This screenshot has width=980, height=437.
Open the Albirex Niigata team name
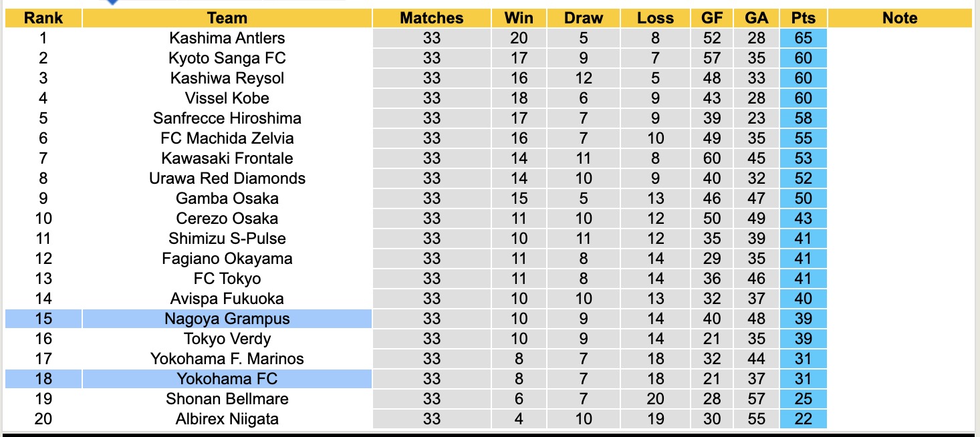227,419
